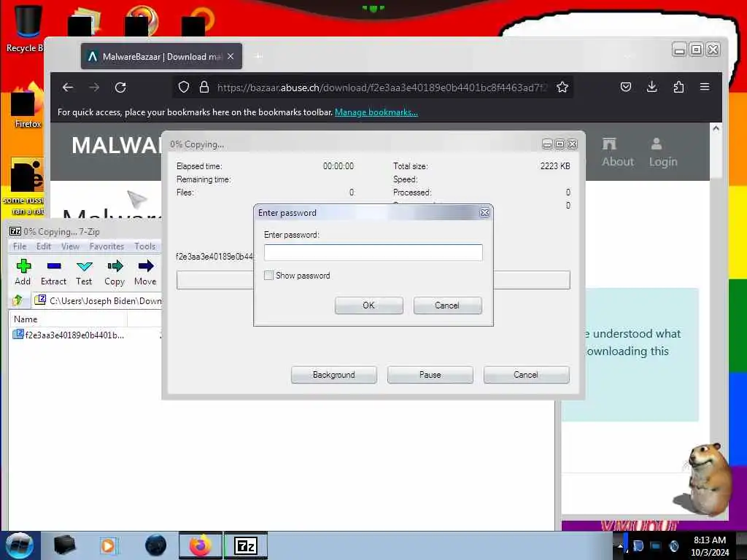Click the 7-Zip Add button
The image size is (747, 560).
(23, 273)
